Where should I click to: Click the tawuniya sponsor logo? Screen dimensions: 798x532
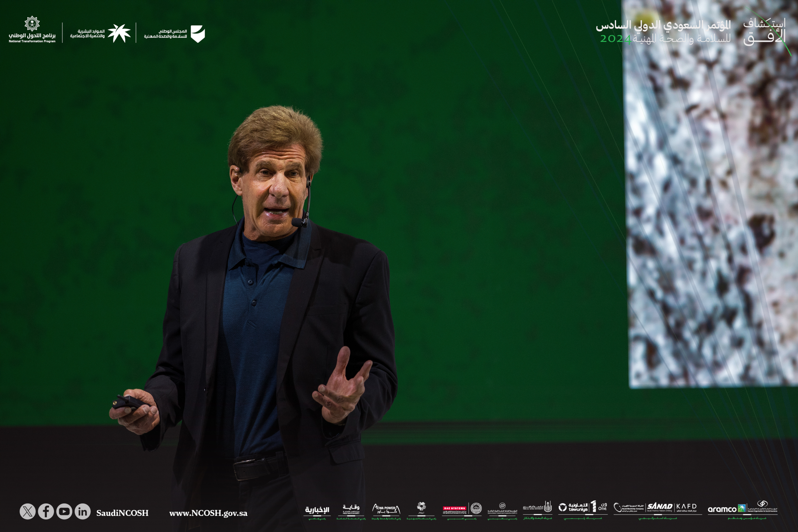(573, 508)
